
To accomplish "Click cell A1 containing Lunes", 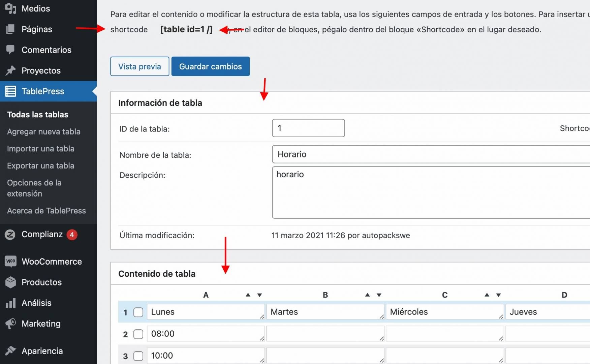I will (206, 312).
